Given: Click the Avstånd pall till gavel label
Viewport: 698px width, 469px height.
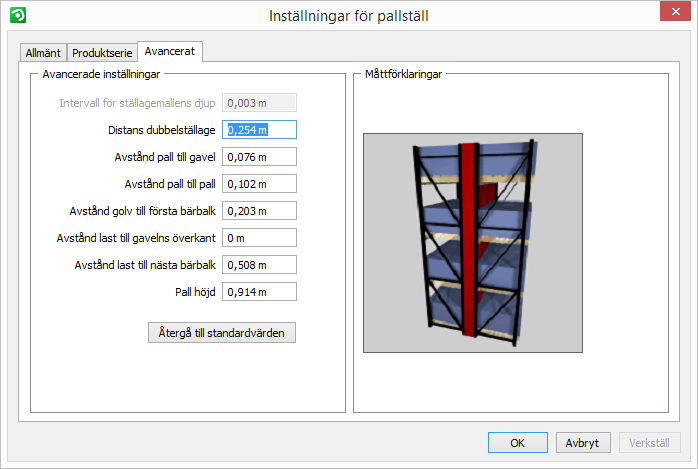Looking at the screenshot, I should coord(165,157).
